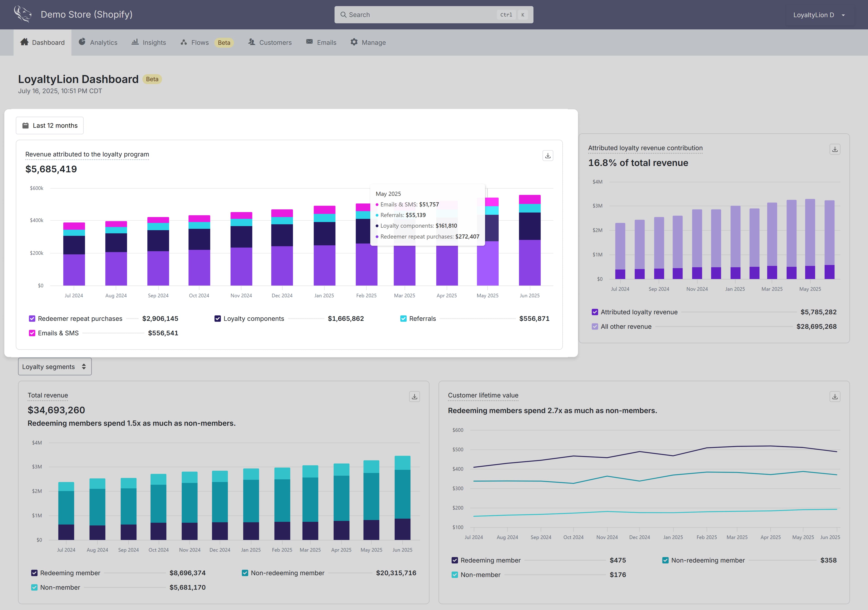Toggle All other revenue checkbox
The height and width of the screenshot is (610, 868).
(595, 326)
